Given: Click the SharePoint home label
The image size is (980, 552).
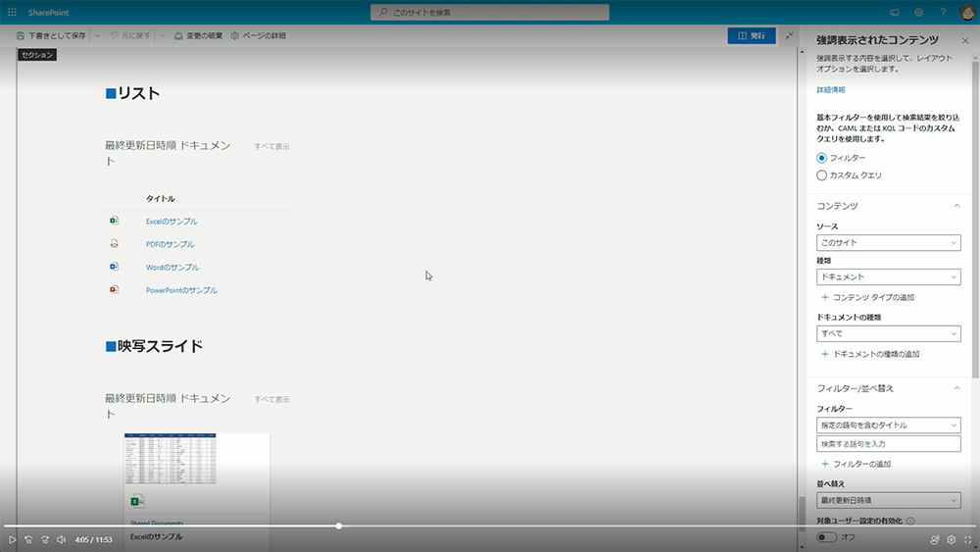Looking at the screenshot, I should 48,13.
